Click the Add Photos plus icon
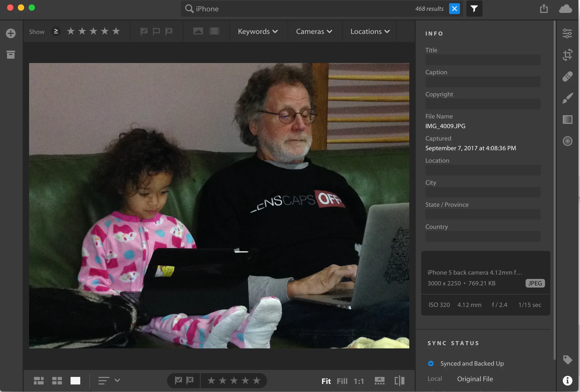This screenshot has height=392, width=580. coord(11,33)
